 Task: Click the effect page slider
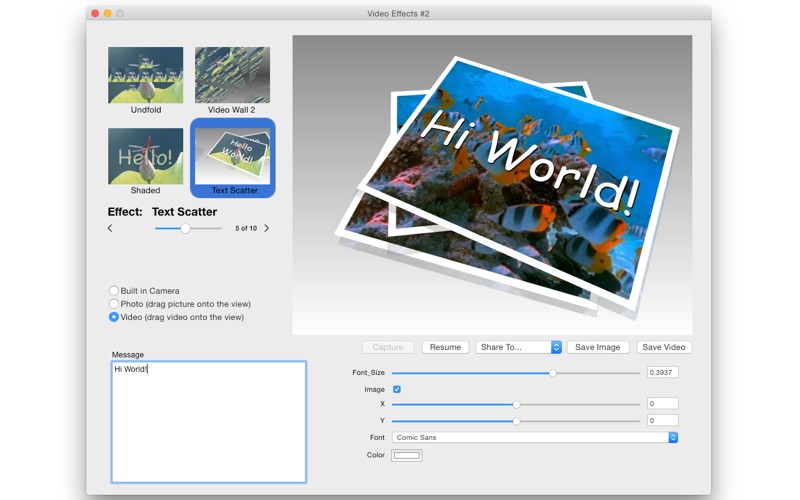point(186,229)
